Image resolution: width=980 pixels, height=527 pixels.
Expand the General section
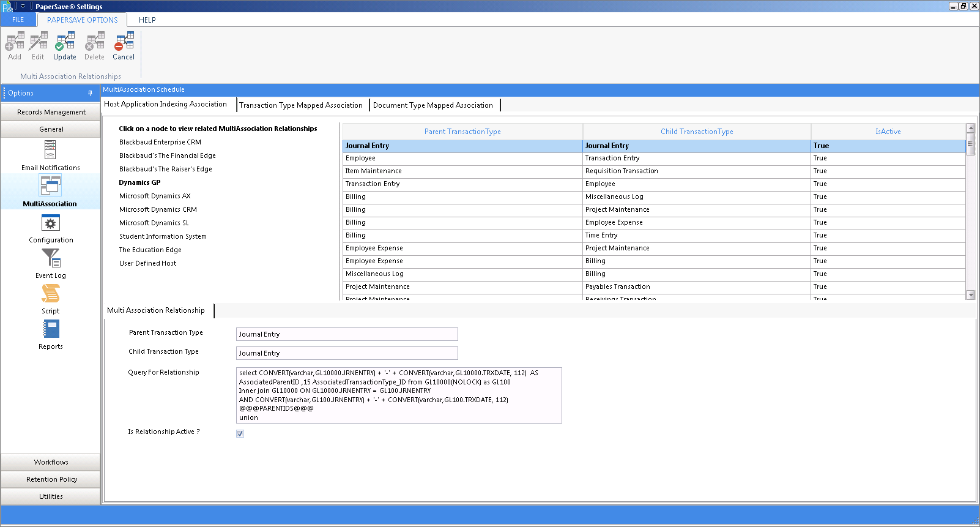point(51,129)
